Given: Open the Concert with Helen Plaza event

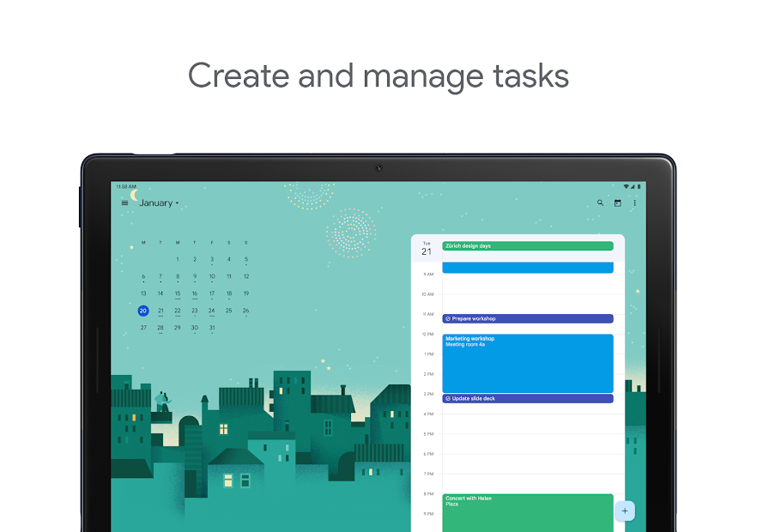Looking at the screenshot, I should click(528, 511).
